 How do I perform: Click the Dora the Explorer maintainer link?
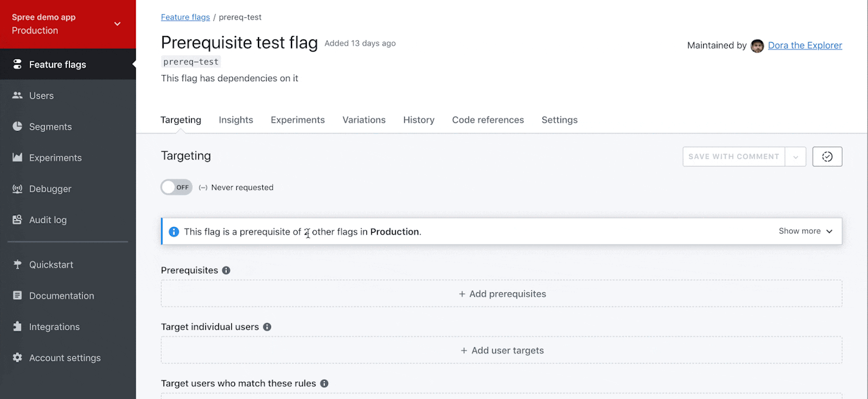805,45
